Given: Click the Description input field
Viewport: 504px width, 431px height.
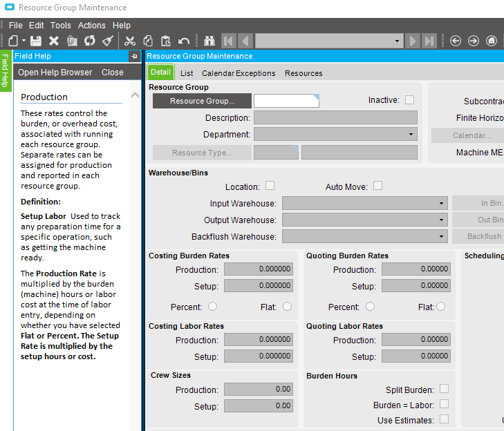Looking at the screenshot, I should (x=335, y=117).
